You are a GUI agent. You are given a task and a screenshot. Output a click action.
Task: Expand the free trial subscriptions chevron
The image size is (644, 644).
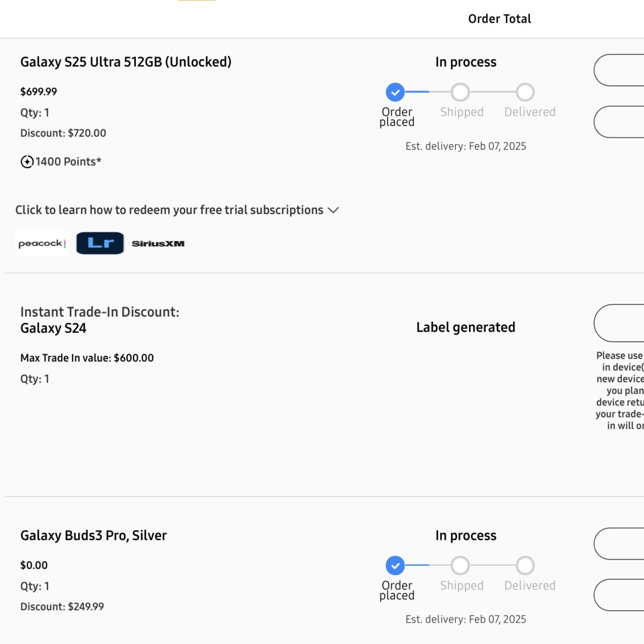(x=333, y=210)
